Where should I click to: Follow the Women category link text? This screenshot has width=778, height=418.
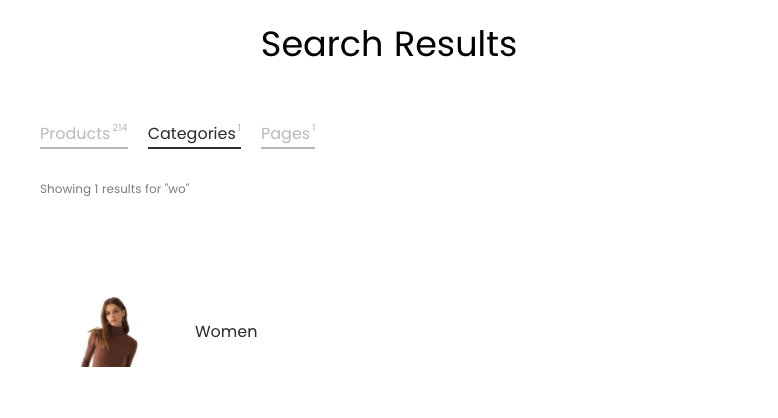[226, 332]
